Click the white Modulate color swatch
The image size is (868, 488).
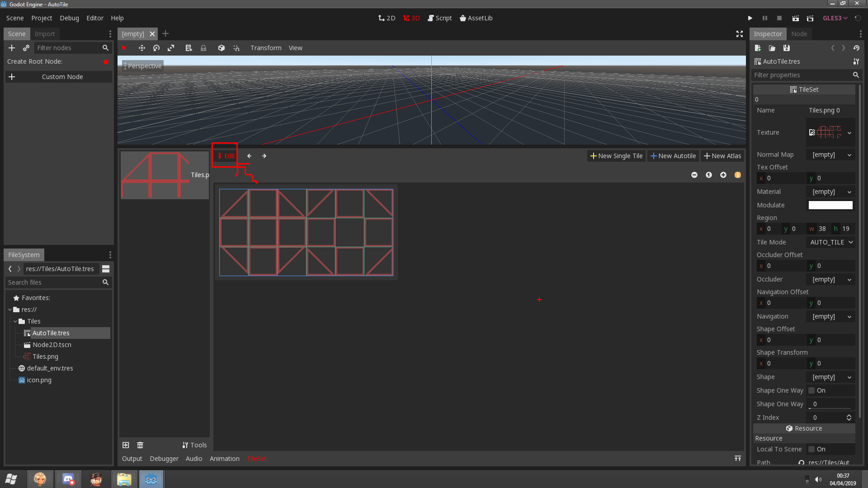click(x=830, y=205)
